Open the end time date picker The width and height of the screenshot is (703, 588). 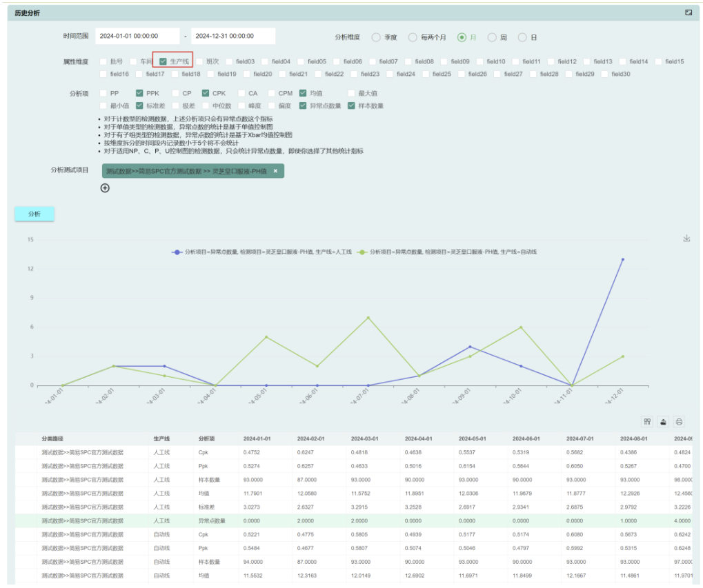click(x=232, y=36)
